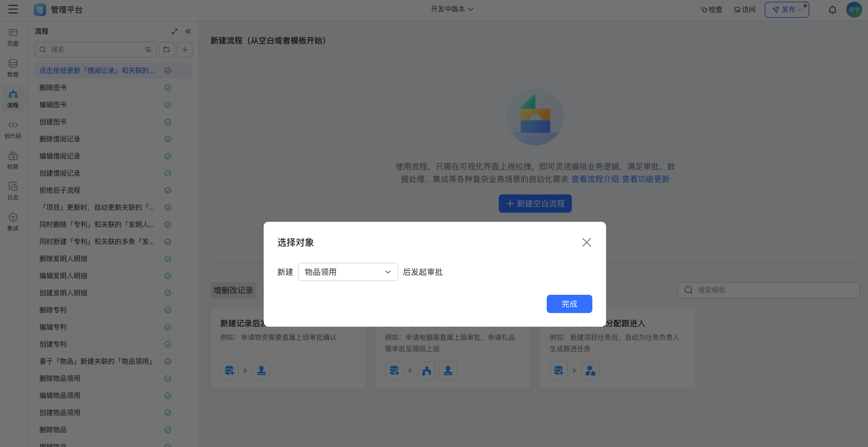Click the 访问 button in the top bar
The width and height of the screenshot is (868, 447).
[745, 10]
